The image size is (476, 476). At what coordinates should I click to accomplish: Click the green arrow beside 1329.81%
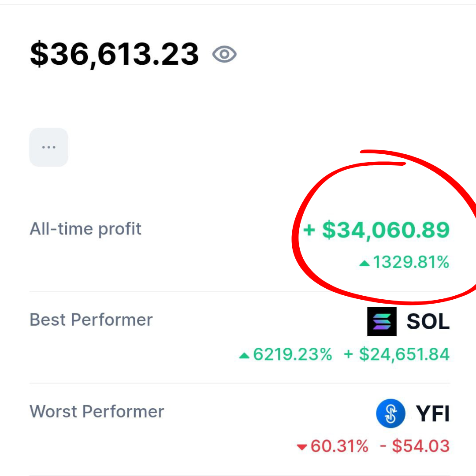point(364,264)
